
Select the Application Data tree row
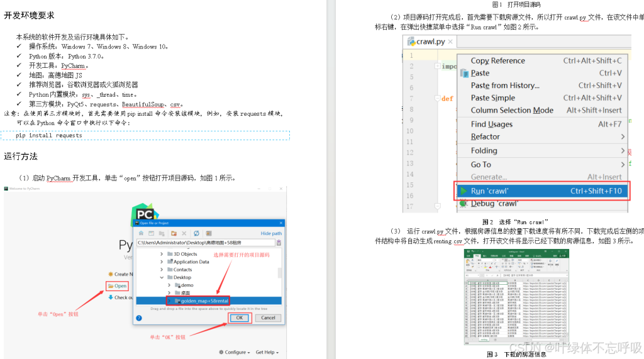coord(208,262)
